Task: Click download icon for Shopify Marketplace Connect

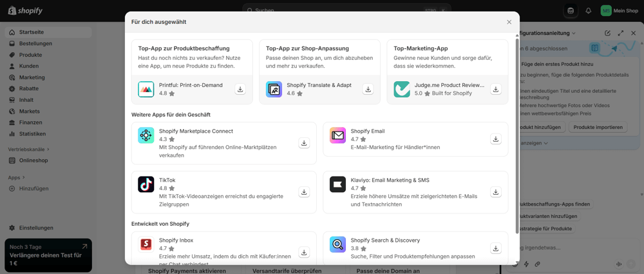Action: coord(304,143)
